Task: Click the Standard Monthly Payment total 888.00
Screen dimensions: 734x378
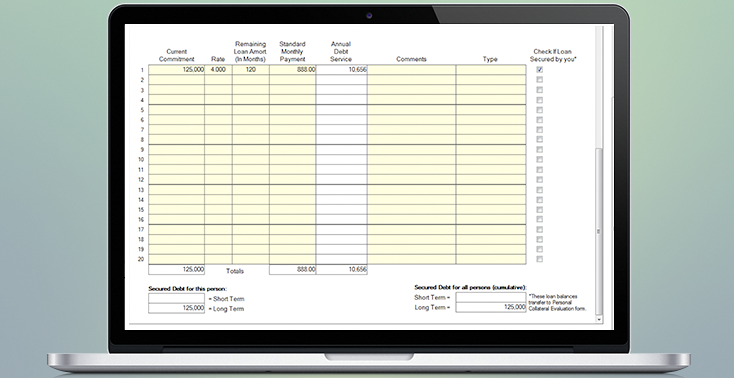Action: (x=293, y=269)
